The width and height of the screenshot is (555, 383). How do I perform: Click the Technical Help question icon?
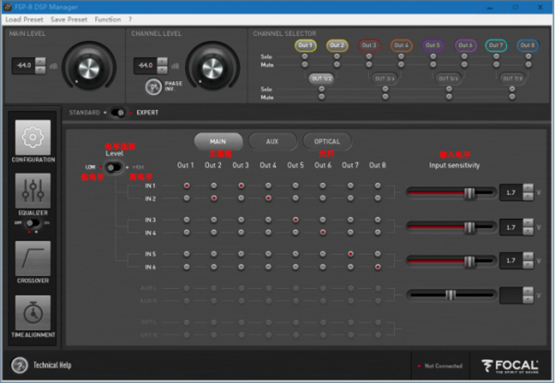pos(19,365)
